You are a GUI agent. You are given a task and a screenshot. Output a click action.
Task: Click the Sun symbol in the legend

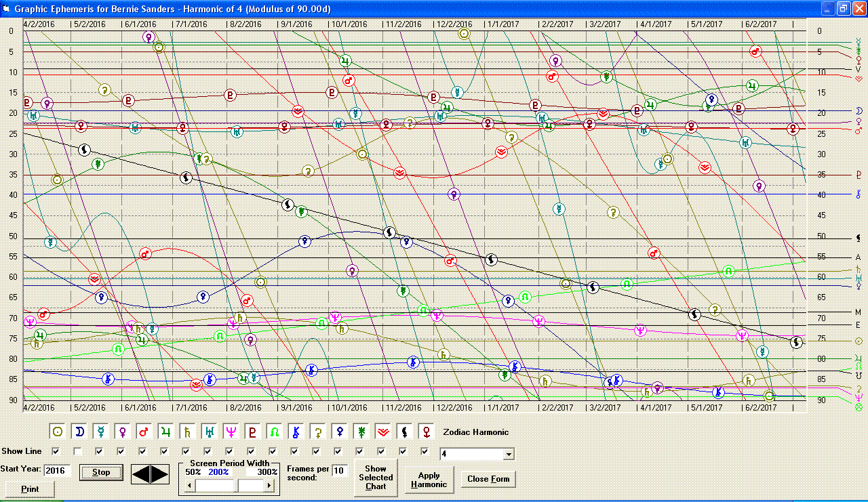point(58,432)
